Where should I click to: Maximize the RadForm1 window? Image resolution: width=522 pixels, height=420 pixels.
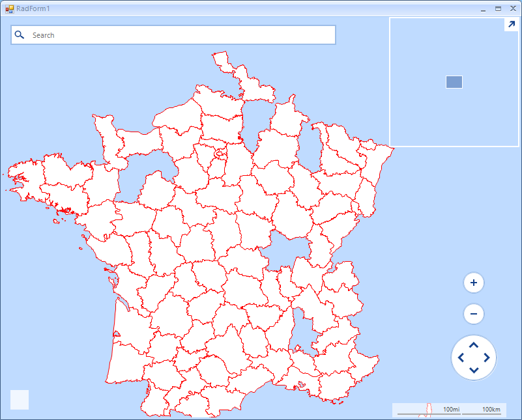[x=498, y=9]
